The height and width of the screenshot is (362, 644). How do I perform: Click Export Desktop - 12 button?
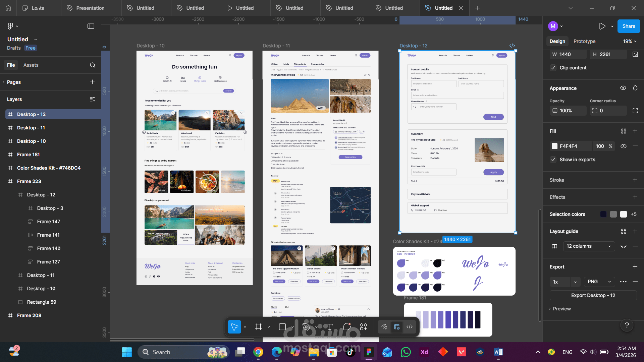(x=593, y=295)
